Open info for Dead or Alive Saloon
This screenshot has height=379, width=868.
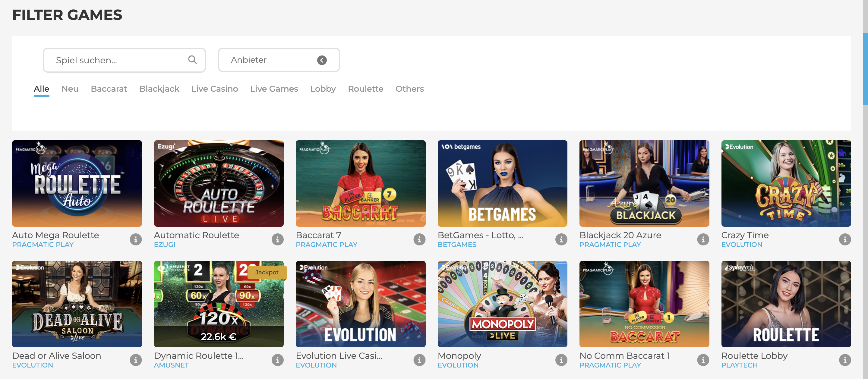tap(136, 360)
